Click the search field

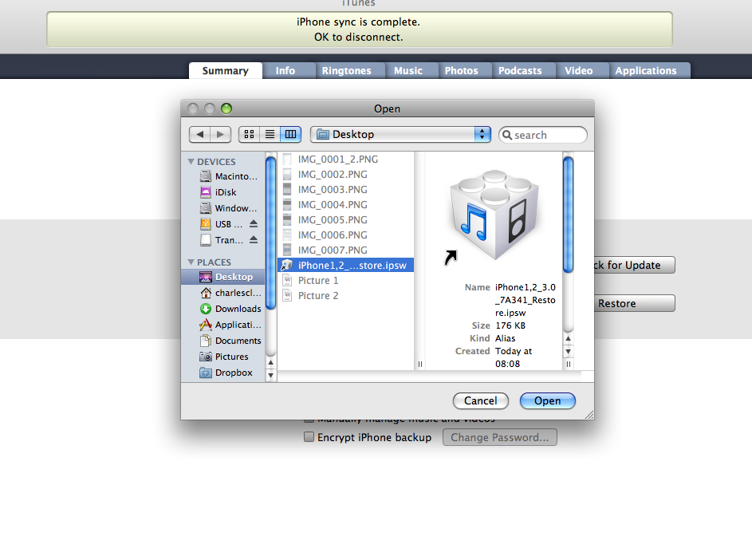(543, 135)
